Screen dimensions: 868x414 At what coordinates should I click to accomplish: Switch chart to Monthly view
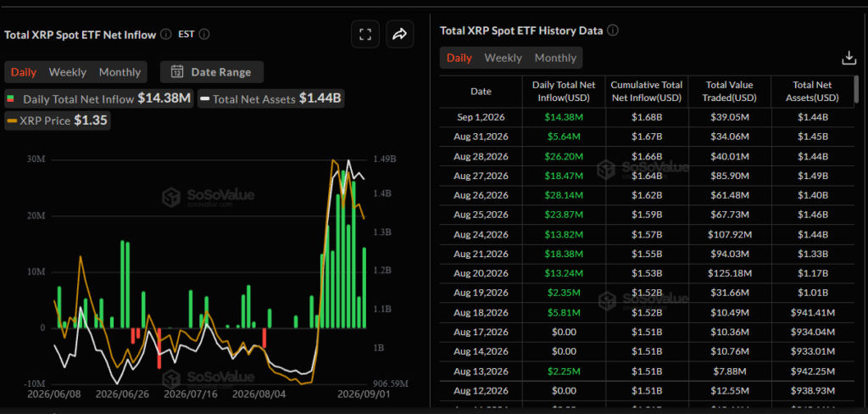click(x=120, y=72)
